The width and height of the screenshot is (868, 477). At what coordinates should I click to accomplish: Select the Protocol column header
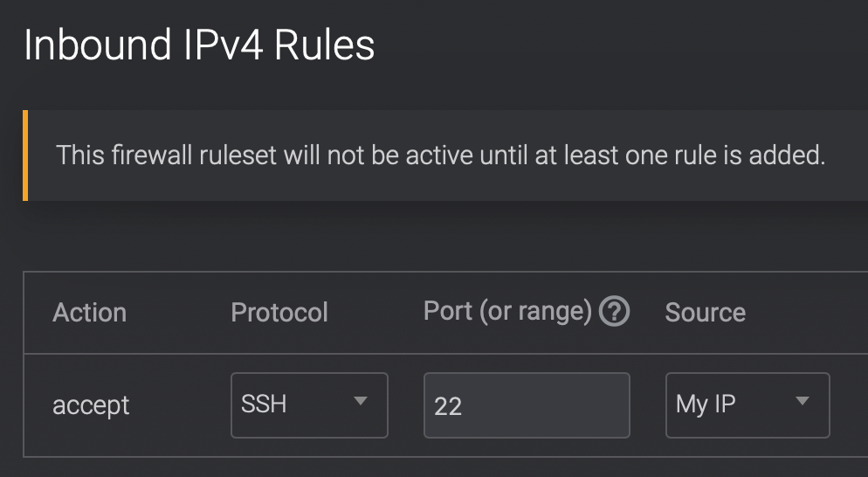coord(279,312)
